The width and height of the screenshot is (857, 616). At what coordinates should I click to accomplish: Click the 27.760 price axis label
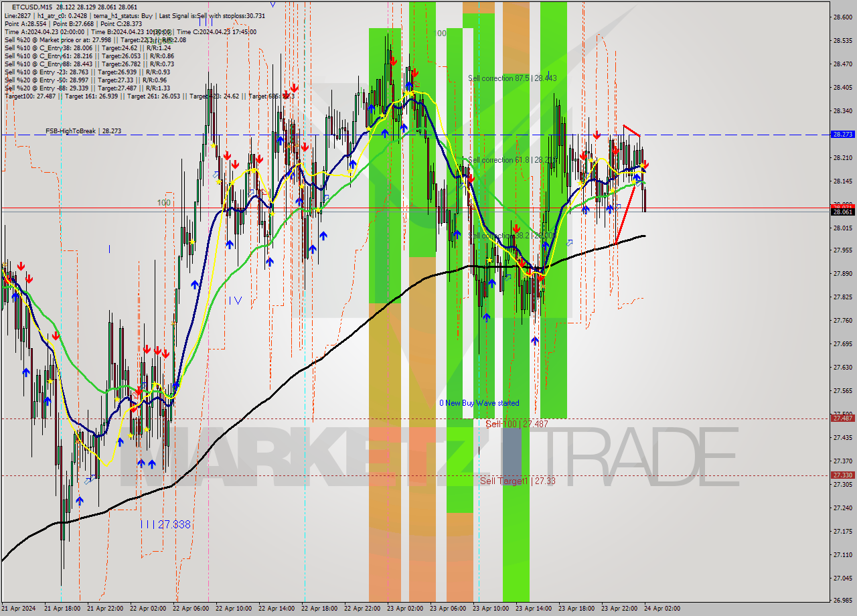tap(842, 321)
